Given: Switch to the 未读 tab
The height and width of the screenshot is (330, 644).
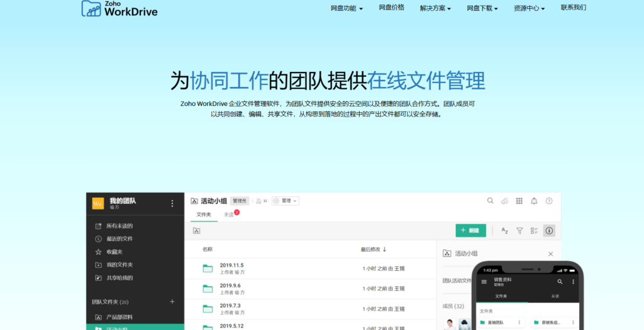Looking at the screenshot, I should (229, 215).
